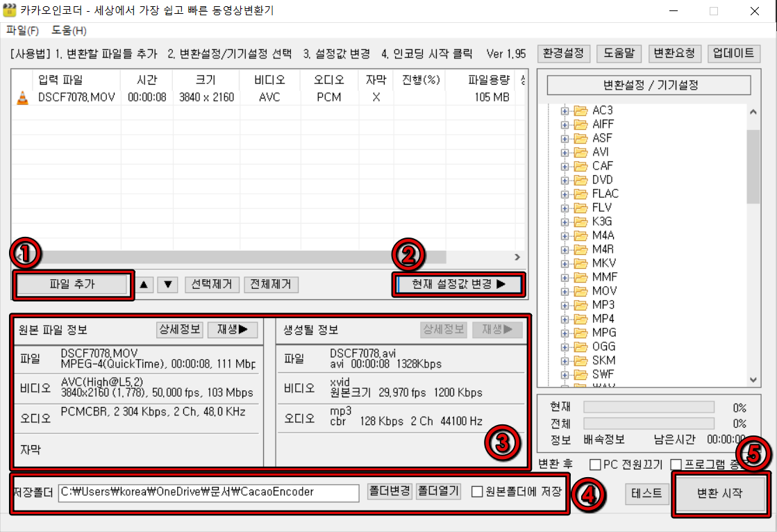Click the preset tree scroll up arrow
This screenshot has width=777, height=532.
(753, 112)
